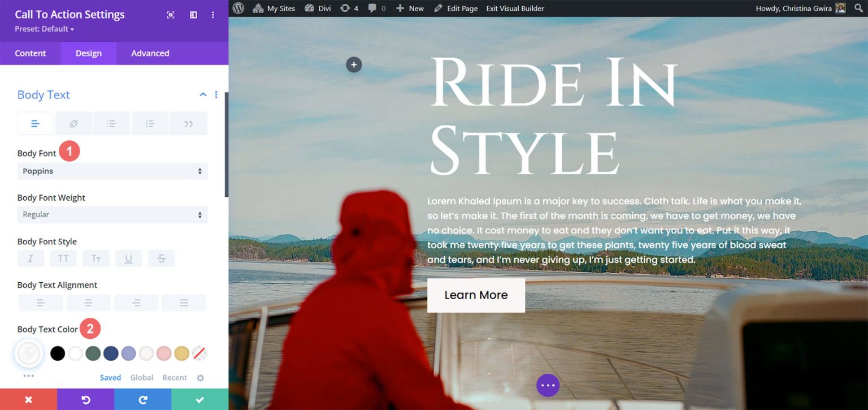Select the Italic body font style
Viewport: 868px width, 410px height.
tap(31, 258)
